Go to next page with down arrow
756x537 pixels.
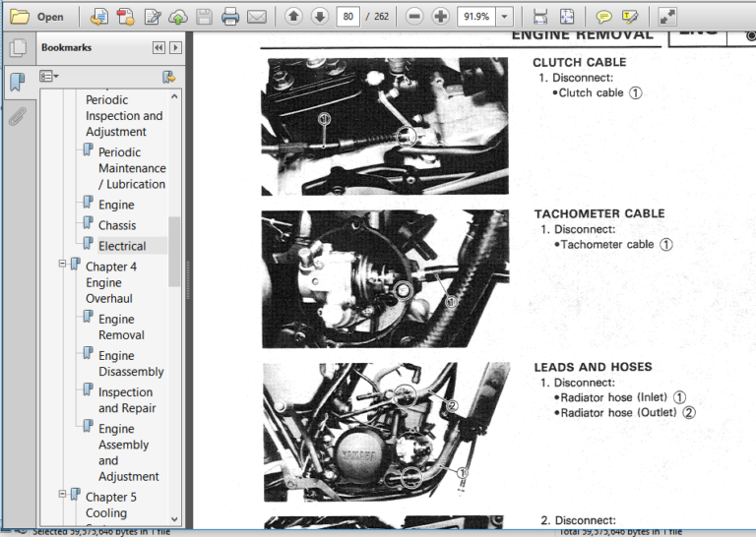pyautogui.click(x=319, y=17)
